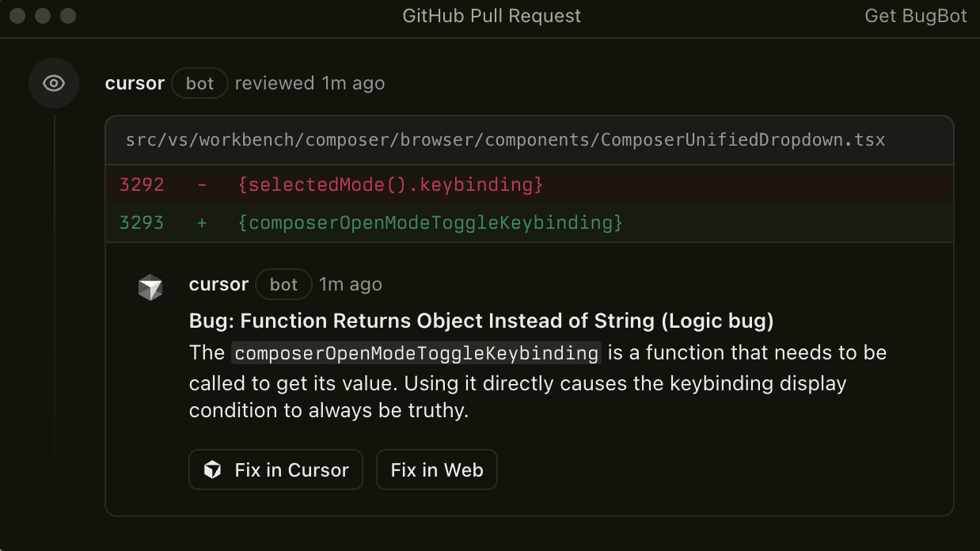
Task: Click the Fix in Web button
Action: (436, 469)
